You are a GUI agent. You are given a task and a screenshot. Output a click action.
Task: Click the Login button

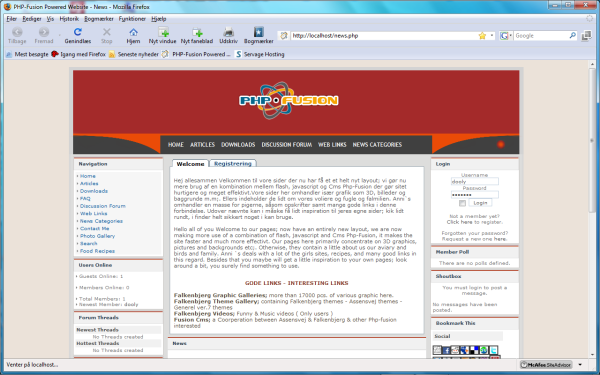click(480, 203)
